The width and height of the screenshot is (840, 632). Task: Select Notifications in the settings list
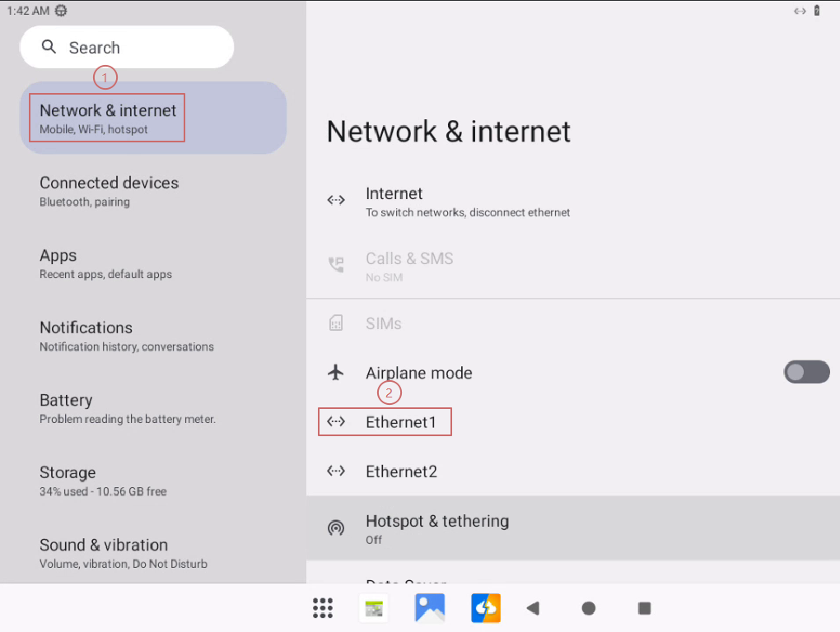(x=126, y=336)
